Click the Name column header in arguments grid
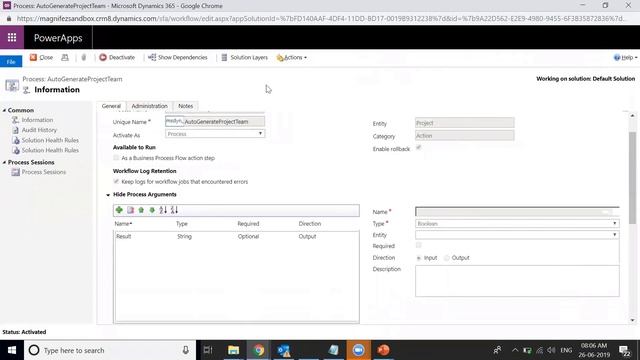 click(x=123, y=224)
